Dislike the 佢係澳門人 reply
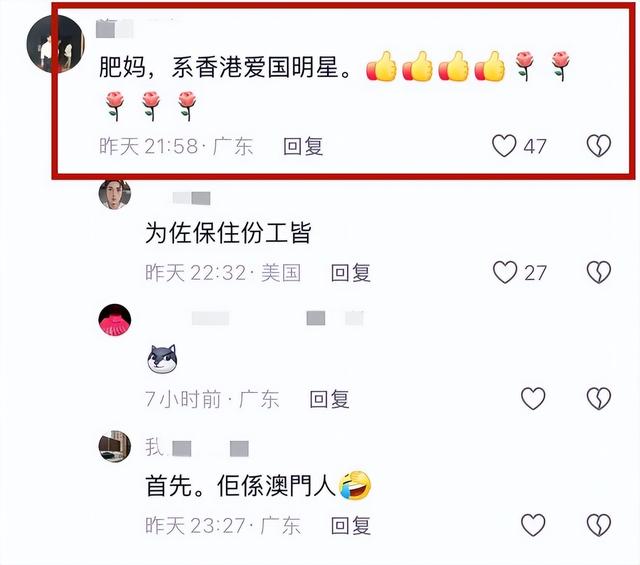The height and width of the screenshot is (565, 640). [x=598, y=525]
